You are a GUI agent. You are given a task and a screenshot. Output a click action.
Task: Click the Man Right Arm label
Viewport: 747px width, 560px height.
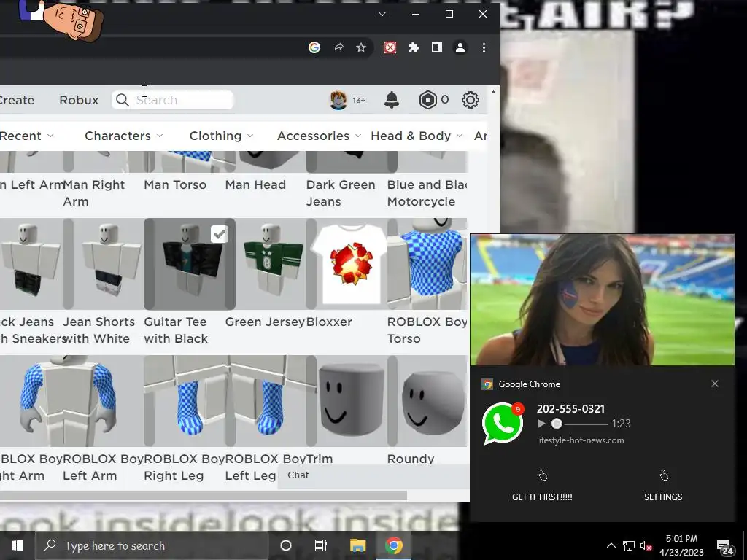point(94,192)
